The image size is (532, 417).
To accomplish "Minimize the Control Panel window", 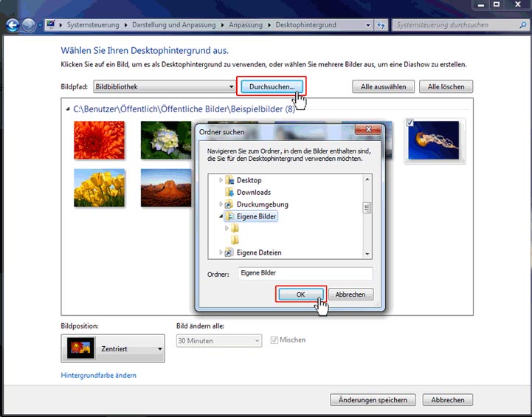I will click(x=481, y=4).
